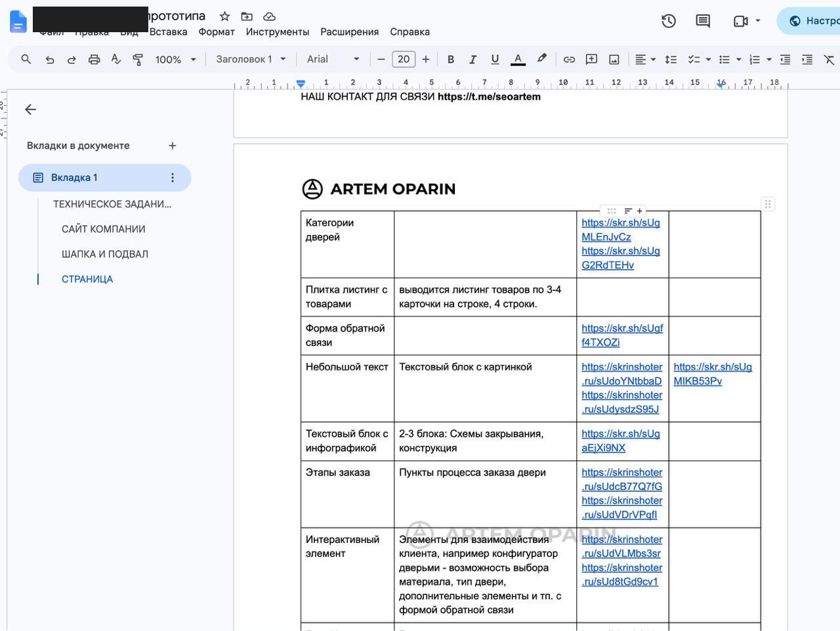This screenshot has height=631, width=840.
Task: Open the Вставка menu
Action: 168,32
